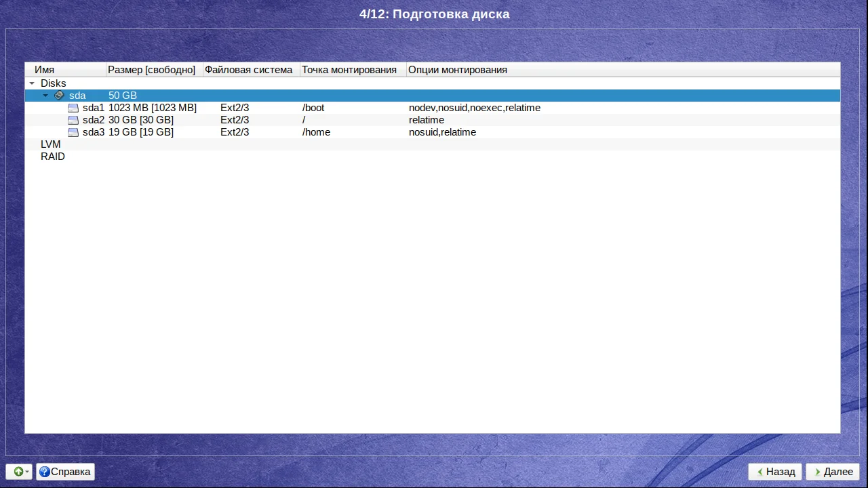This screenshot has width=868, height=488.
Task: Click the nosuid,relatime options of sda3
Action: coord(442,132)
